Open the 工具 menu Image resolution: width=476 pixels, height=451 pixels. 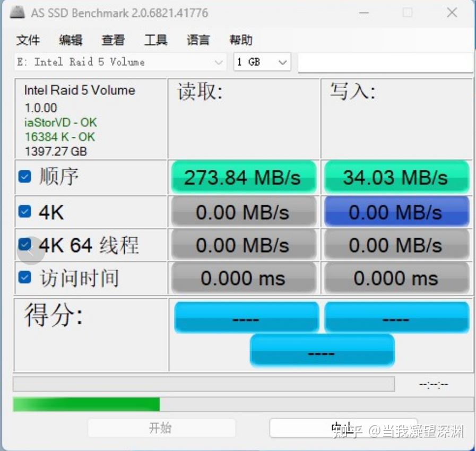pyautogui.click(x=155, y=40)
